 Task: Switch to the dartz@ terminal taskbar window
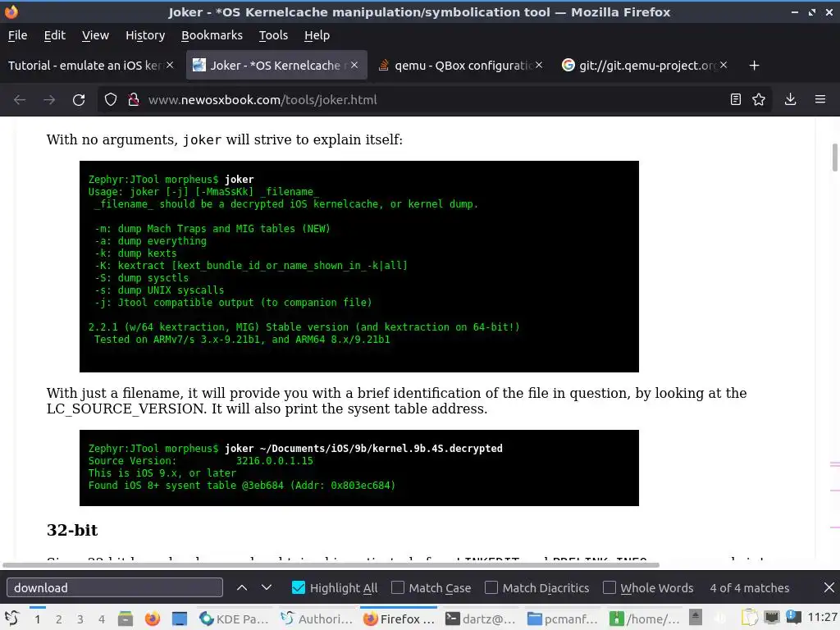pyautogui.click(x=481, y=619)
